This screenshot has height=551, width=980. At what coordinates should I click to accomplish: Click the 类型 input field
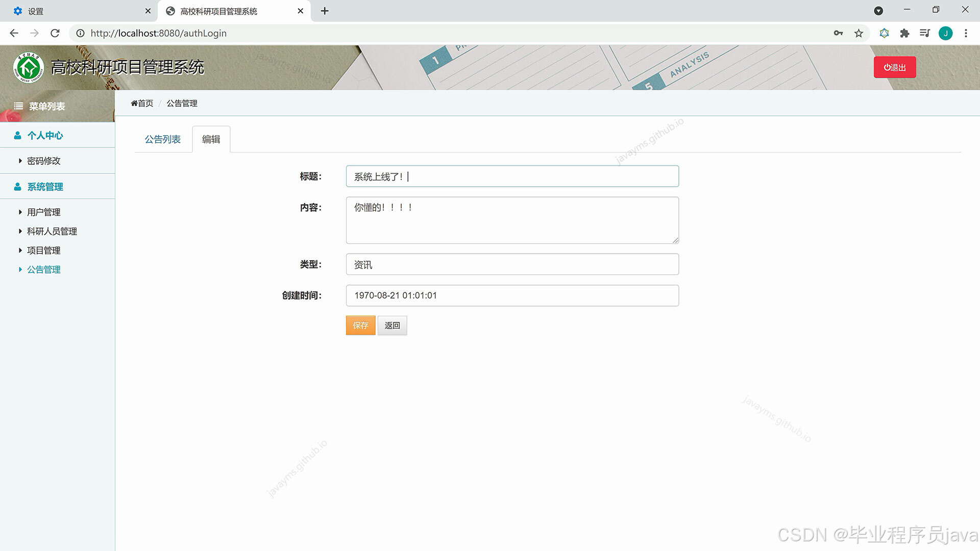[512, 264]
